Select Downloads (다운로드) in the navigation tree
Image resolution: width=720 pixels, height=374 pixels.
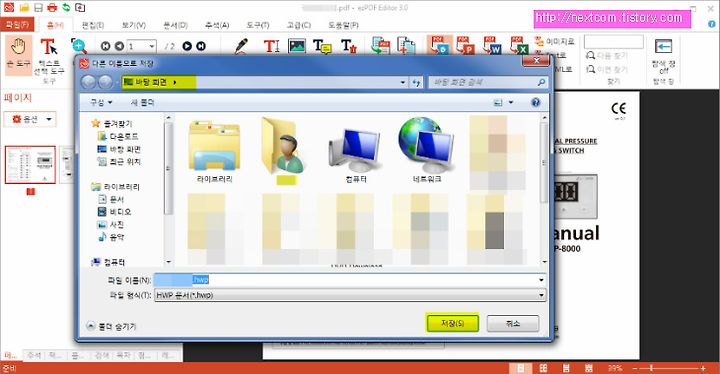click(x=118, y=136)
